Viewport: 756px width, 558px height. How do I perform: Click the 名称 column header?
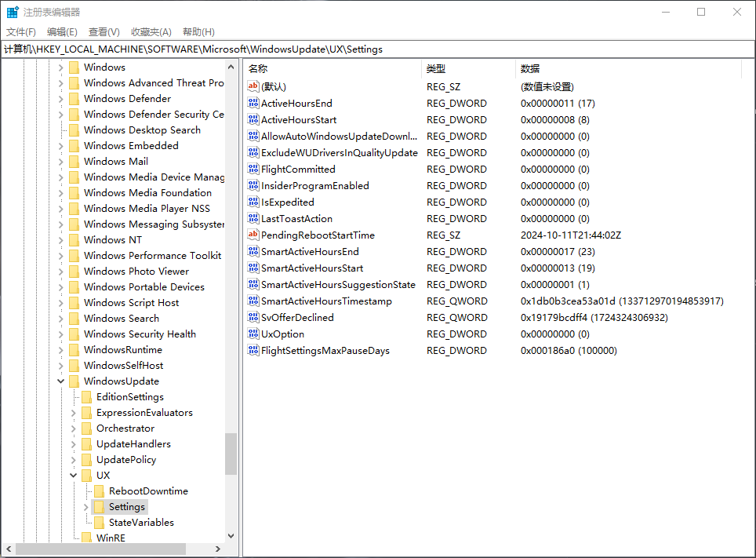coord(333,68)
